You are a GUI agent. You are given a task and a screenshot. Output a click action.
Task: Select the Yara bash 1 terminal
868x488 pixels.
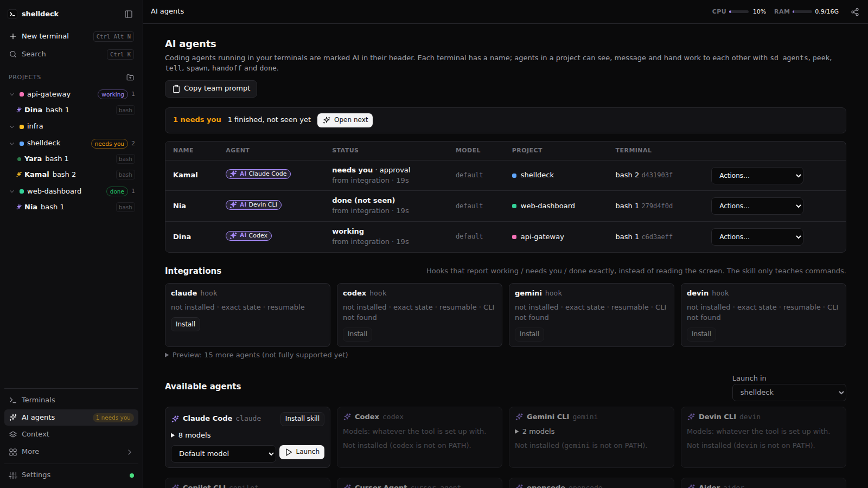click(x=72, y=159)
